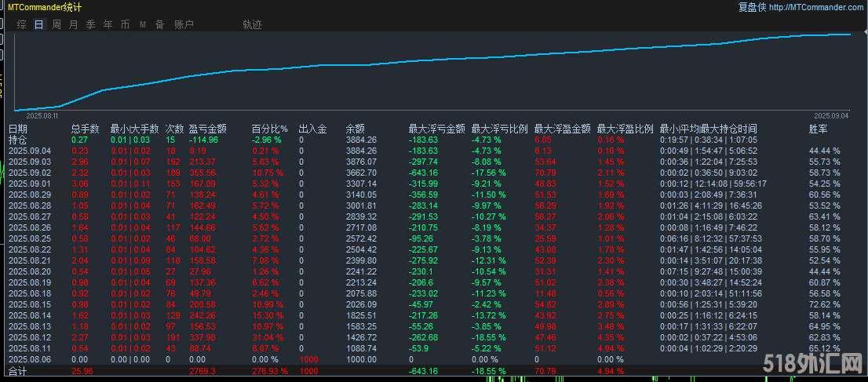
Task: Click the 百分比% column header
Action: 270,129
